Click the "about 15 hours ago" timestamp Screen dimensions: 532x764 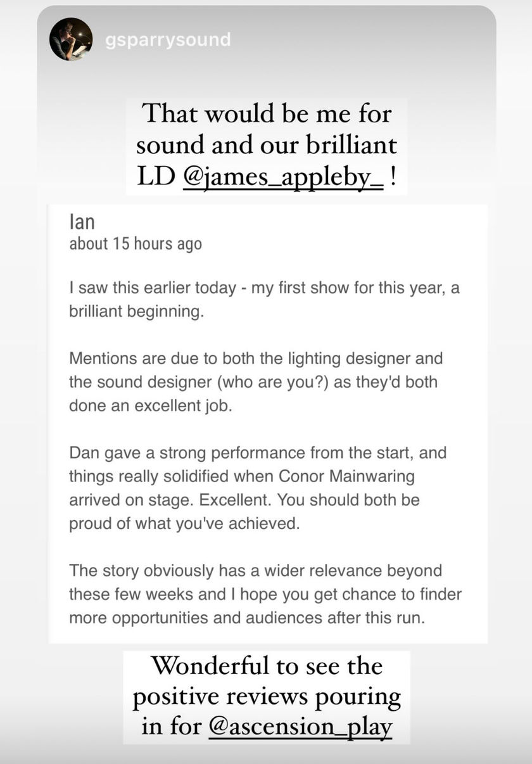[135, 244]
